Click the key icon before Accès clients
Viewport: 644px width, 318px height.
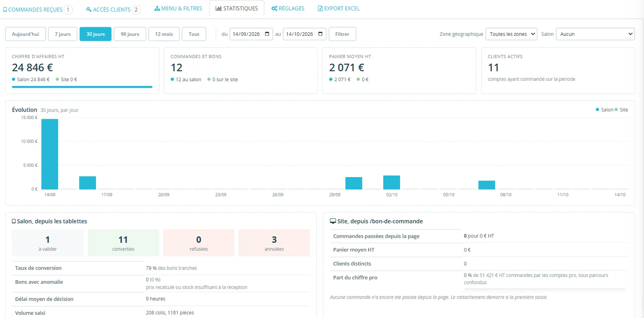pyautogui.click(x=89, y=9)
